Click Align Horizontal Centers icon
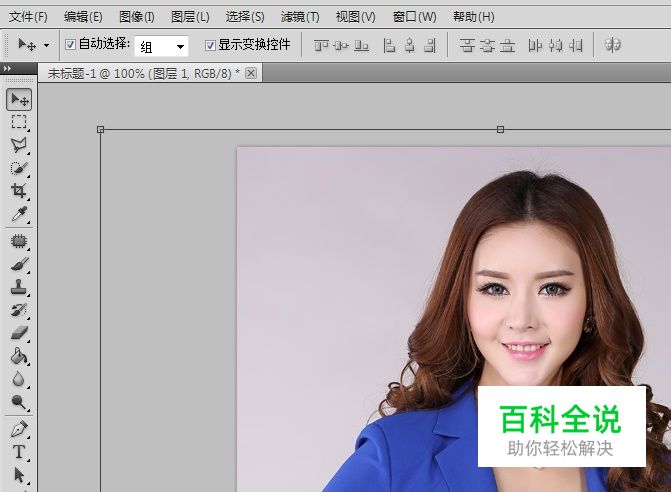The image size is (671, 492). [410, 45]
